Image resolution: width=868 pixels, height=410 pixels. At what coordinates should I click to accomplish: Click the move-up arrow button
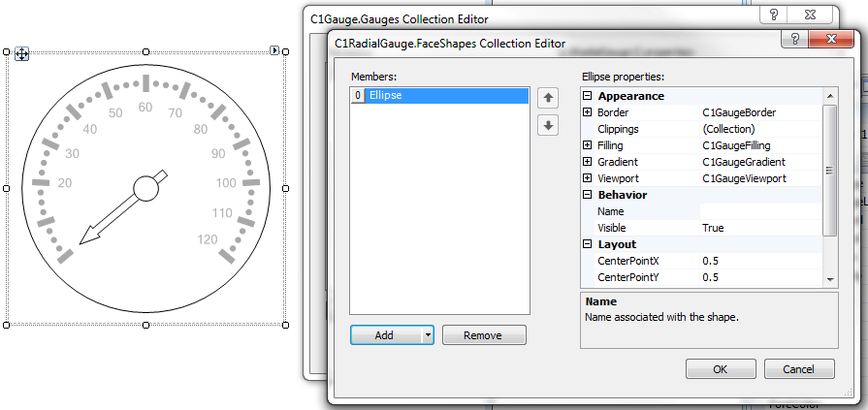pos(548,98)
